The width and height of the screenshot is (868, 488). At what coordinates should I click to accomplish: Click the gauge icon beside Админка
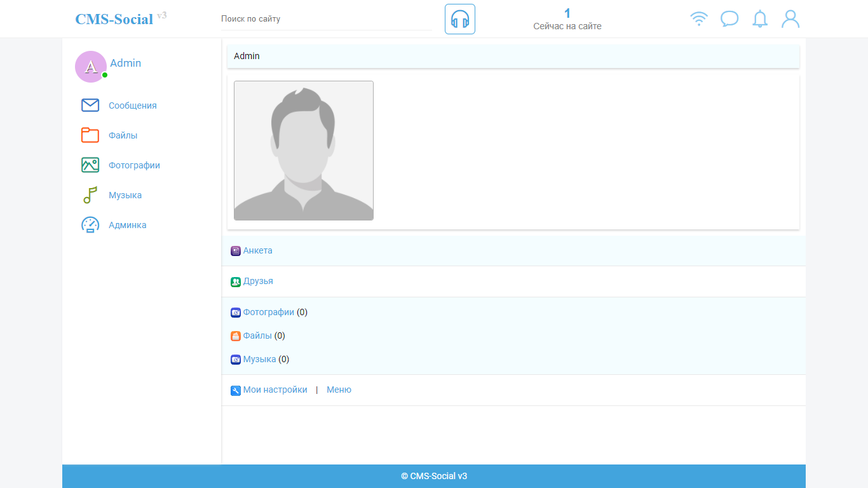click(x=90, y=225)
